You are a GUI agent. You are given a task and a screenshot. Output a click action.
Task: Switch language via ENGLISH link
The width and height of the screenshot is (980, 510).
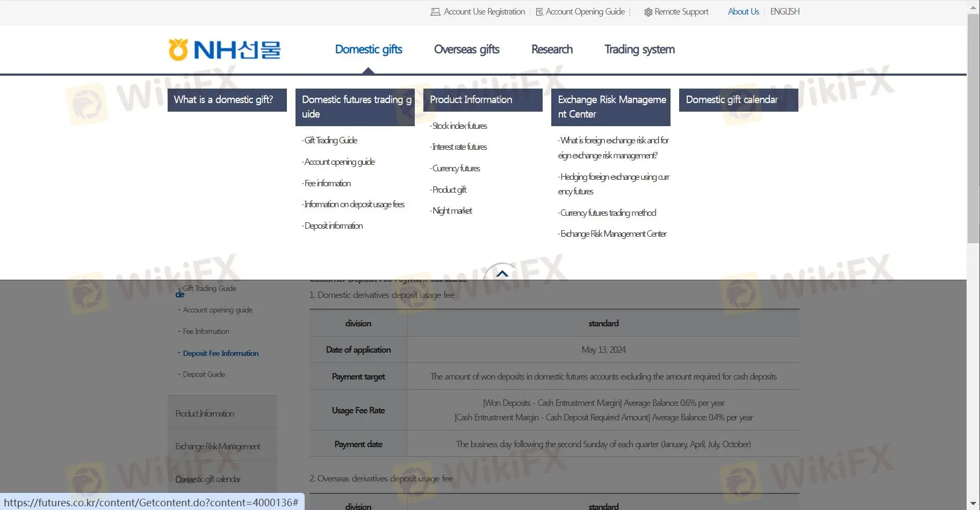784,12
